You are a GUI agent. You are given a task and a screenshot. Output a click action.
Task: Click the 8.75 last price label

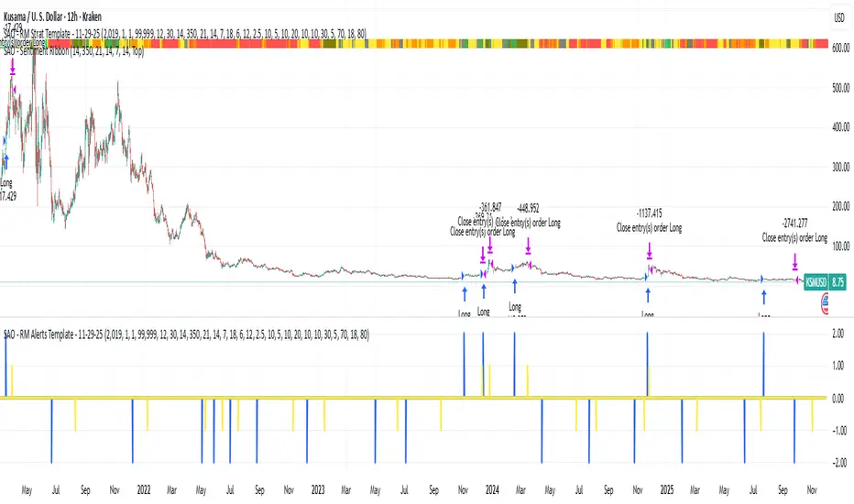(x=838, y=282)
